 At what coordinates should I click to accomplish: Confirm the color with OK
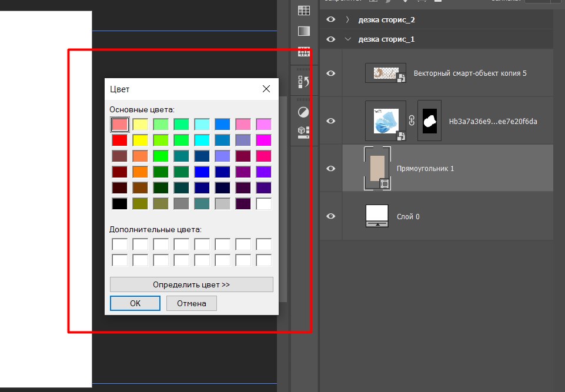[135, 303]
